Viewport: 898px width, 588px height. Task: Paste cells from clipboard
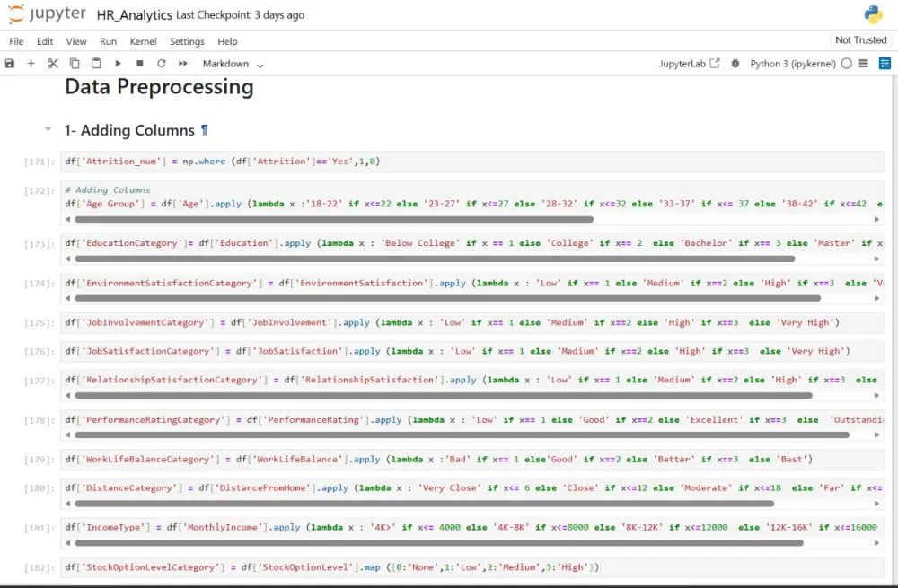tap(96, 63)
